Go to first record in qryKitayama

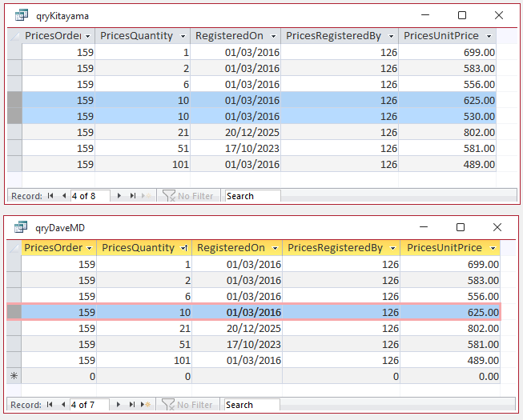pos(50,196)
